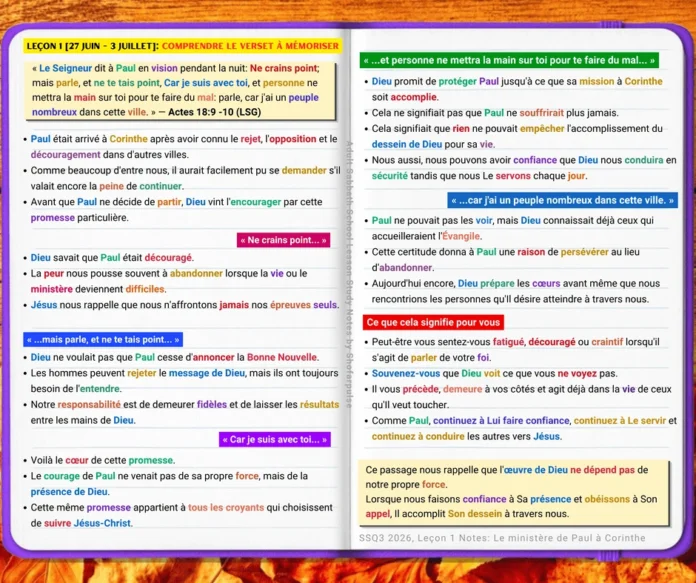
Task: Click the bullet starting 'Comme beaucoup d'entre nous'
Action: pyautogui.click(x=182, y=178)
